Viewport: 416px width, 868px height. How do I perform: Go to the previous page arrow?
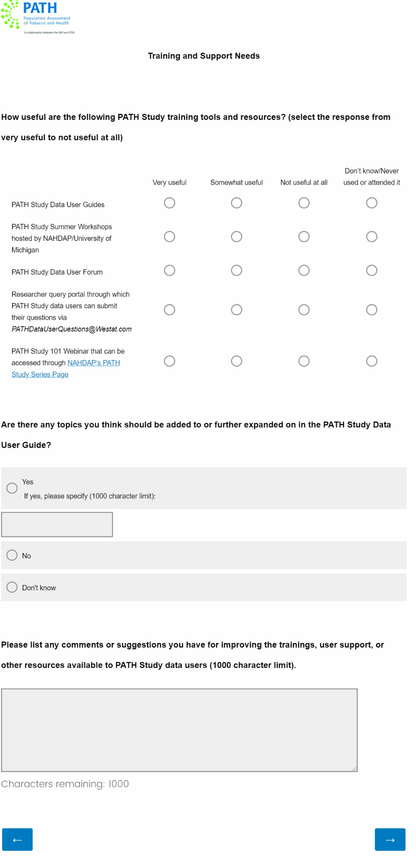(17, 839)
